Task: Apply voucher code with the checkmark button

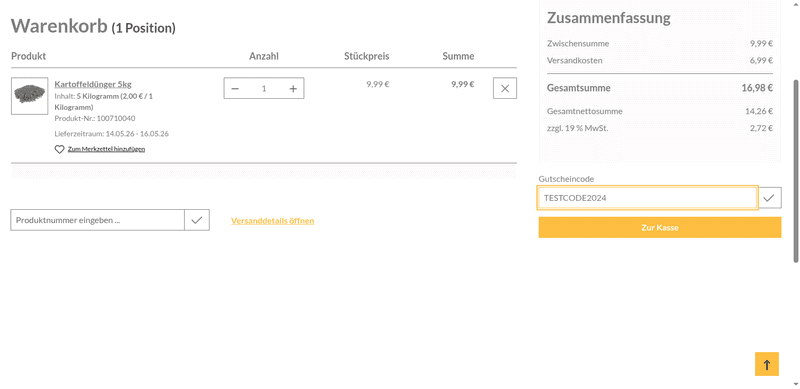Action: pos(769,198)
